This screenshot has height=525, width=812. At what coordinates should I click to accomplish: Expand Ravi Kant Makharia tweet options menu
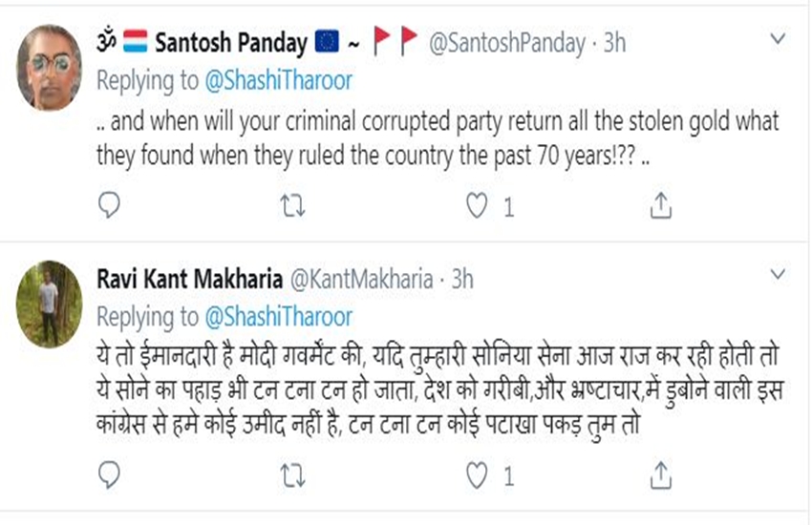(x=779, y=276)
